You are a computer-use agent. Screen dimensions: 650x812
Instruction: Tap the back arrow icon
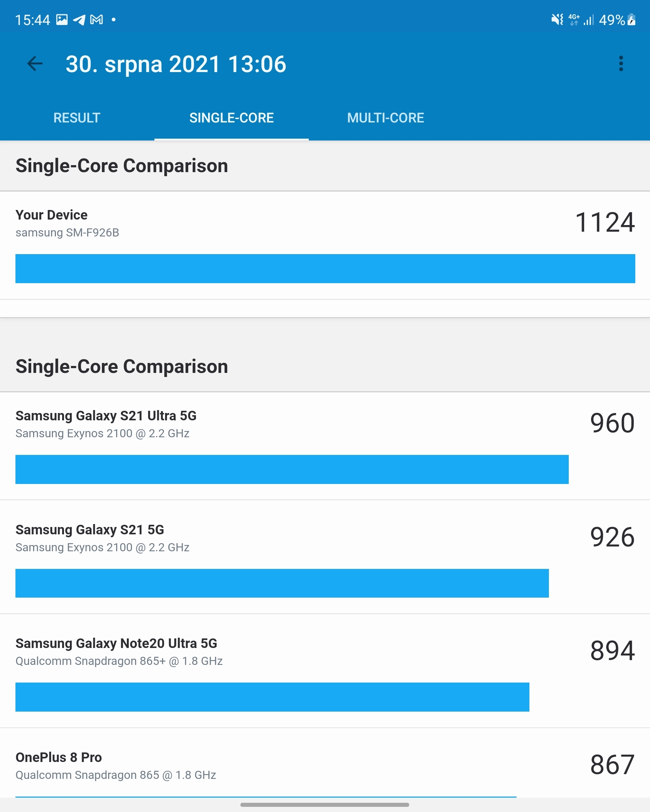[x=35, y=64]
